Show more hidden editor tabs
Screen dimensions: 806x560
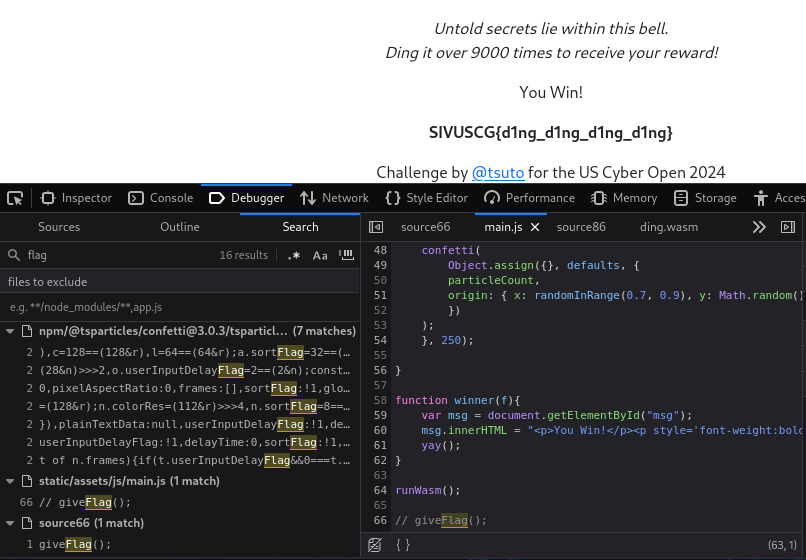[759, 227]
